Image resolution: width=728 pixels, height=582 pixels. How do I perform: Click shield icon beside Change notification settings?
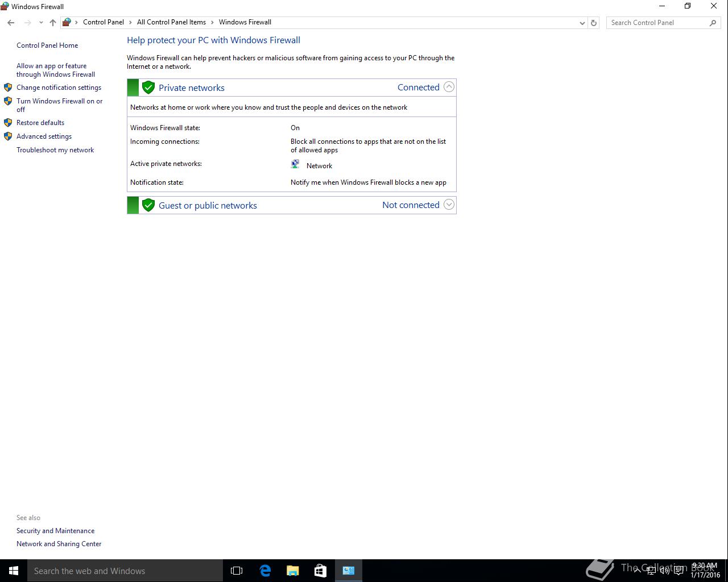point(8,88)
